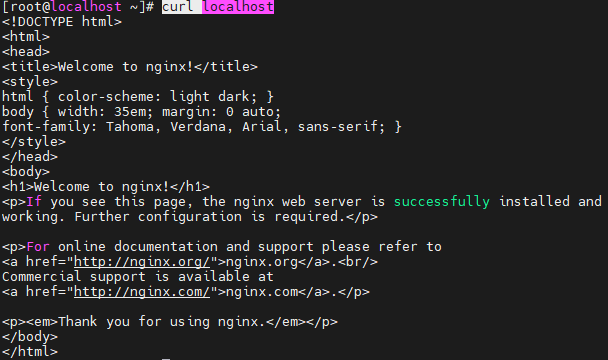Click the 'html { color-scheme: light dark; }' line

(x=138, y=97)
